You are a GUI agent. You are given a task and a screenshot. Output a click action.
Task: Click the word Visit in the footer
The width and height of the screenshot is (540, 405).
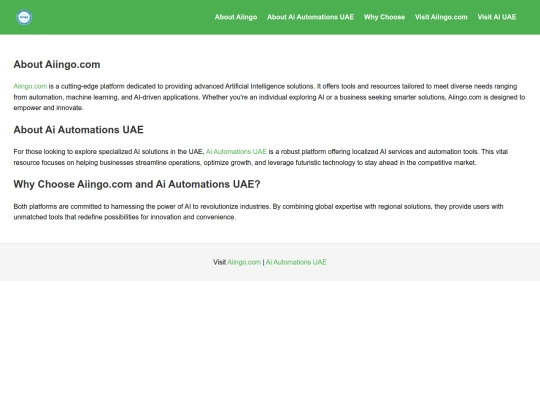219,262
